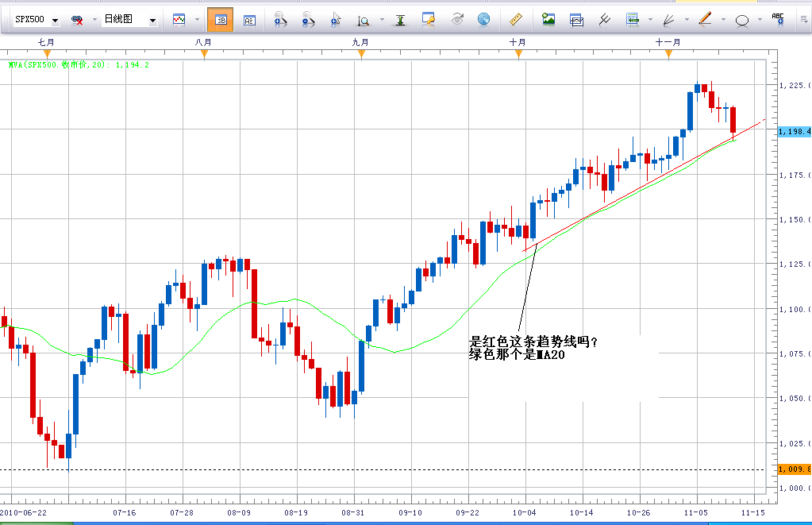This screenshot has height=525, width=812.
Task: Click the 09-10 date axis label
Action: (410, 512)
